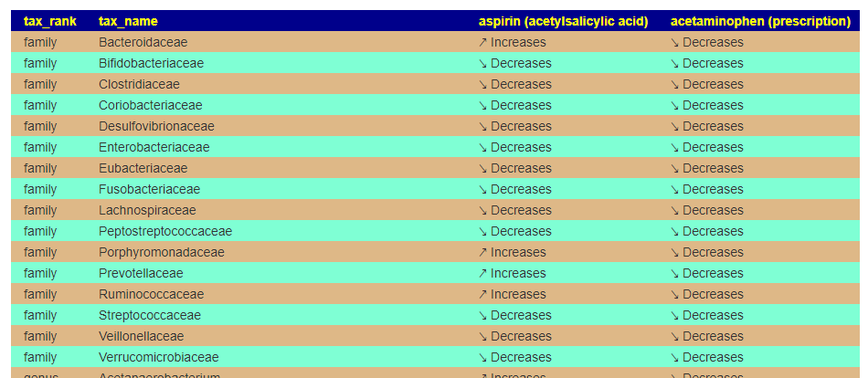Click the family rank cell for Streptococcaceae

pos(40,316)
